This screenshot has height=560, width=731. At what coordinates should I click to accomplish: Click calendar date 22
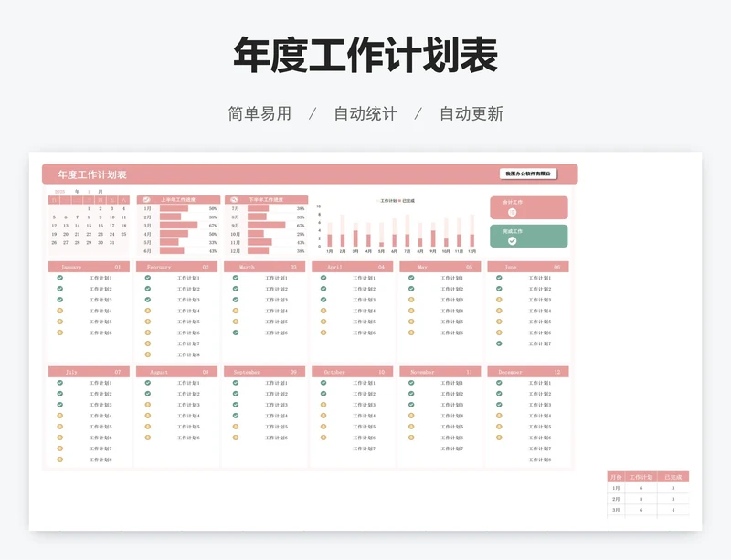tap(89, 234)
